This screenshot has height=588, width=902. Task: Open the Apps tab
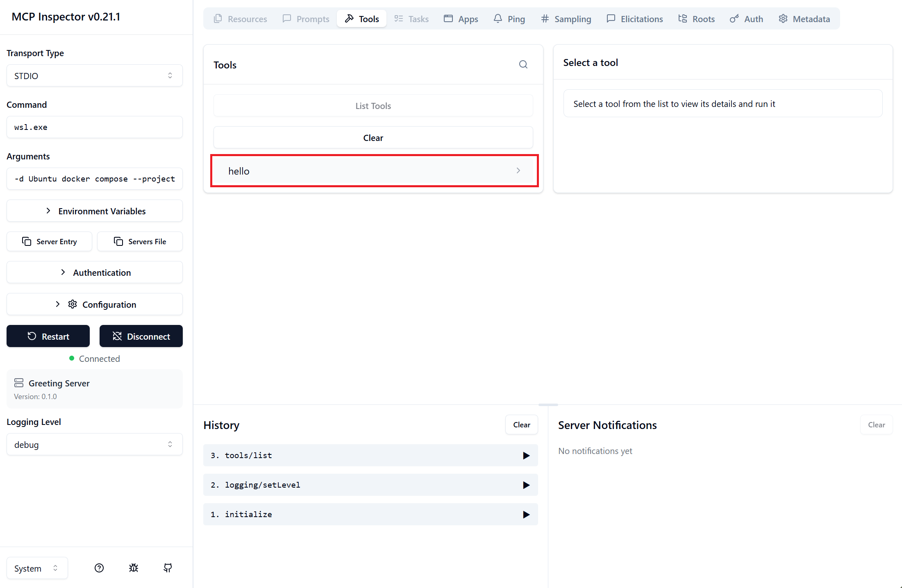[461, 19]
